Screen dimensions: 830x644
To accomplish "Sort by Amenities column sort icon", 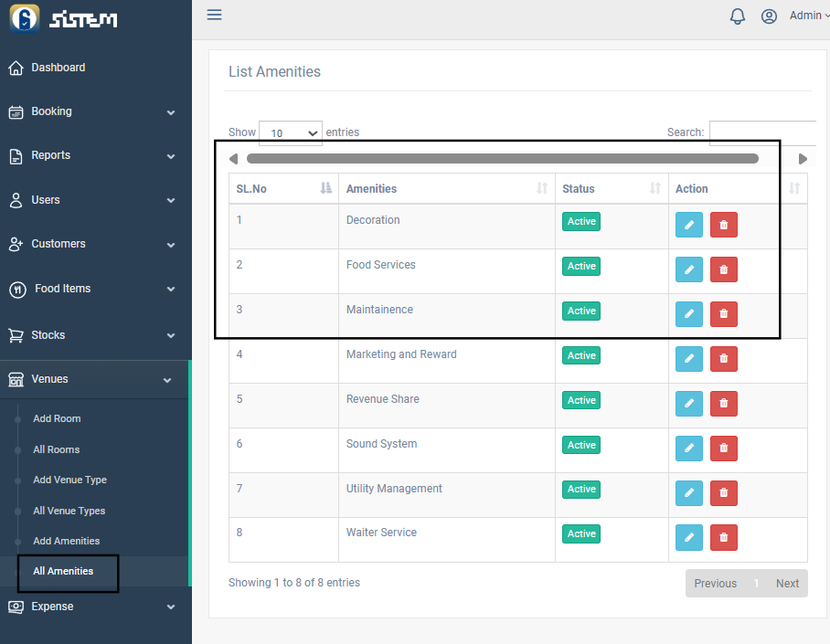I will pos(542,188).
